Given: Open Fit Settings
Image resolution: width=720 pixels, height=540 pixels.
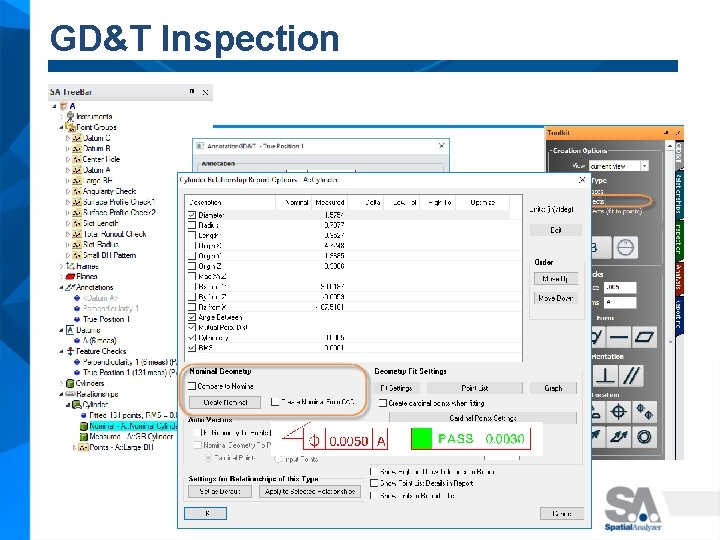Looking at the screenshot, I should coord(396,388).
